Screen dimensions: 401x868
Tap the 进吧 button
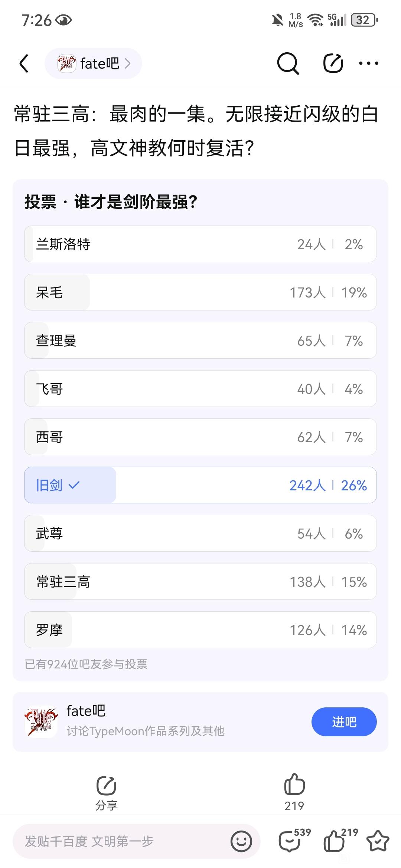click(344, 722)
